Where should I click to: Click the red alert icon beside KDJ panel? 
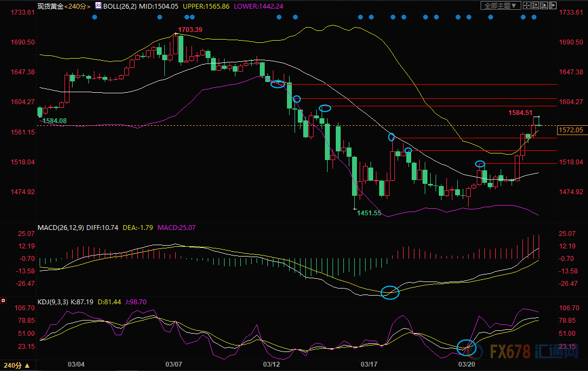pos(3,300)
